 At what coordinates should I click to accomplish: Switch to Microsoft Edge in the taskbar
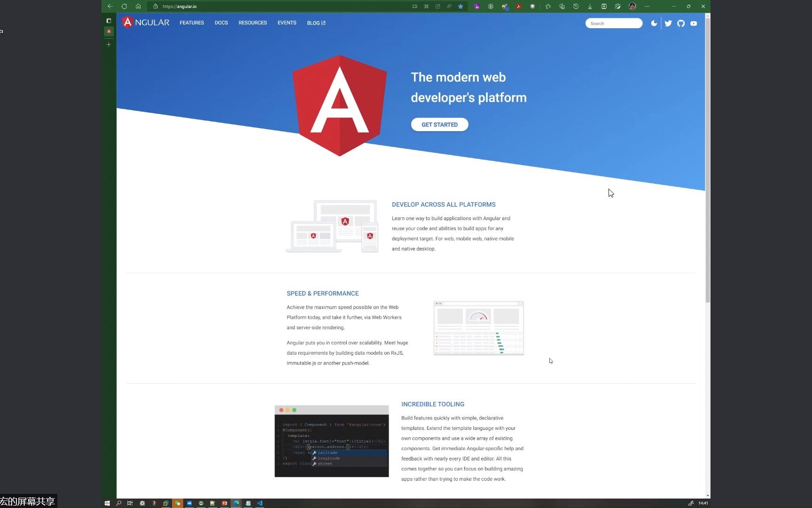(x=236, y=503)
